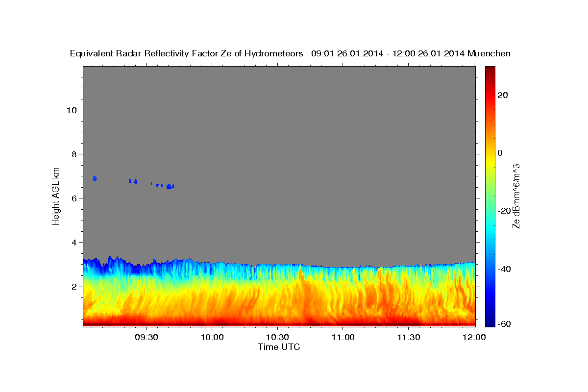Click the plot title text
The width and height of the screenshot is (588, 392).
click(x=290, y=53)
